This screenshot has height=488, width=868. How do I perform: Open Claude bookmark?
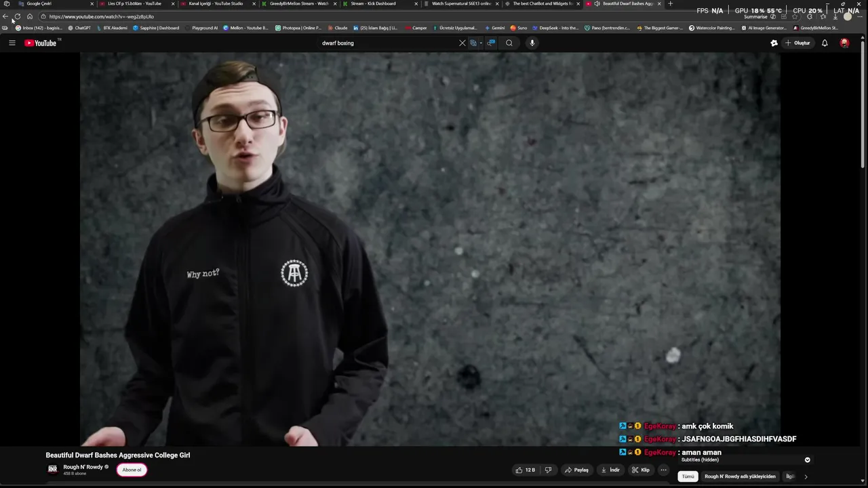338,28
